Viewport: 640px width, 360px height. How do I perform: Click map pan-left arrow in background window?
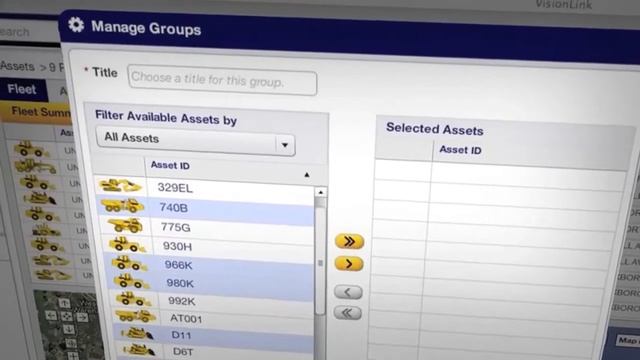coord(51,315)
